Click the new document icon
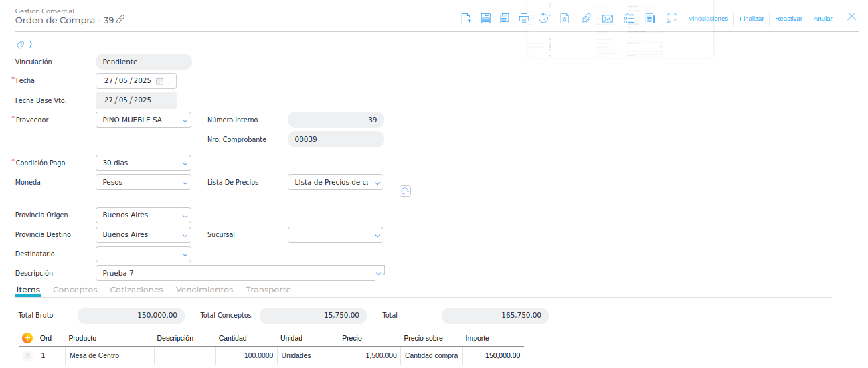 [x=466, y=19]
